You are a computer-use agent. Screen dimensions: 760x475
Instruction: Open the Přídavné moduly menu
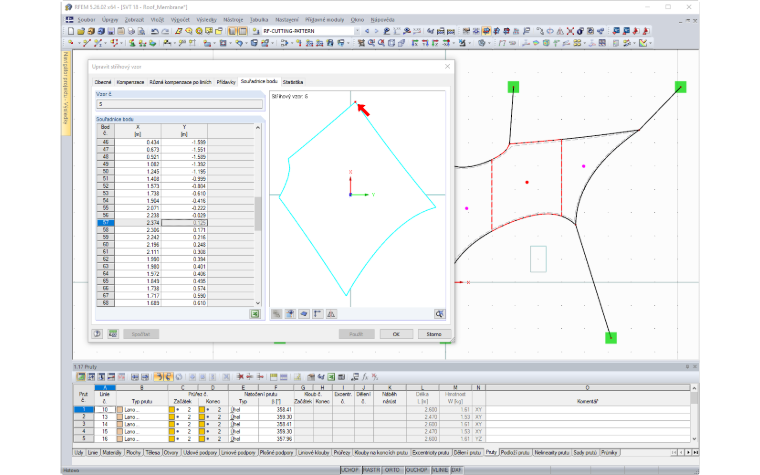(324, 20)
